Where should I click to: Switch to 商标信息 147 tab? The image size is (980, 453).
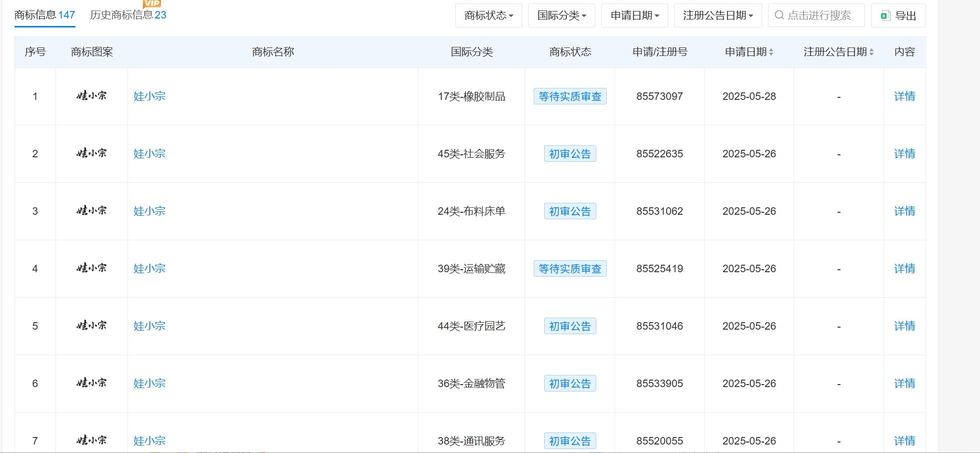44,15
